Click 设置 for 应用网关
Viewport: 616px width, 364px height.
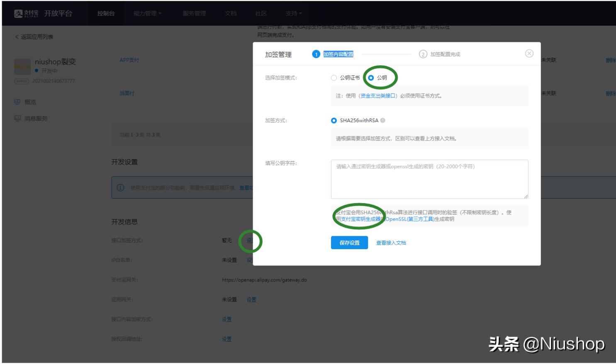[251, 300]
